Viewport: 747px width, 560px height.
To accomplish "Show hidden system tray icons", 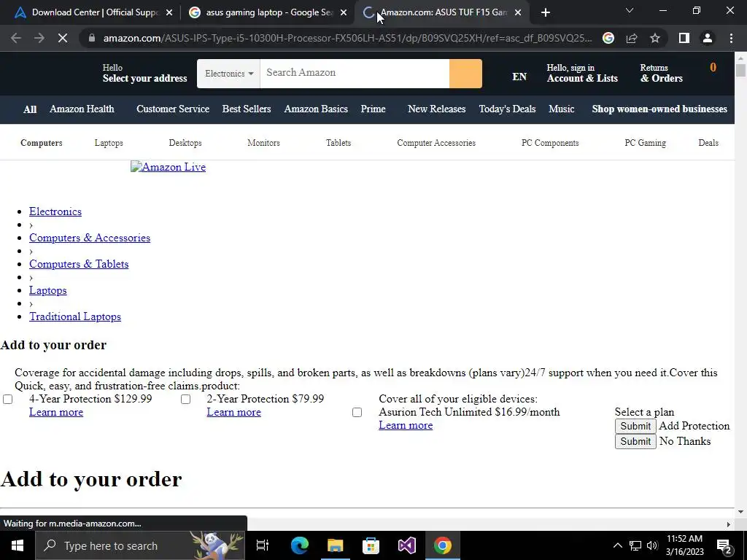I will pyautogui.click(x=617, y=545).
